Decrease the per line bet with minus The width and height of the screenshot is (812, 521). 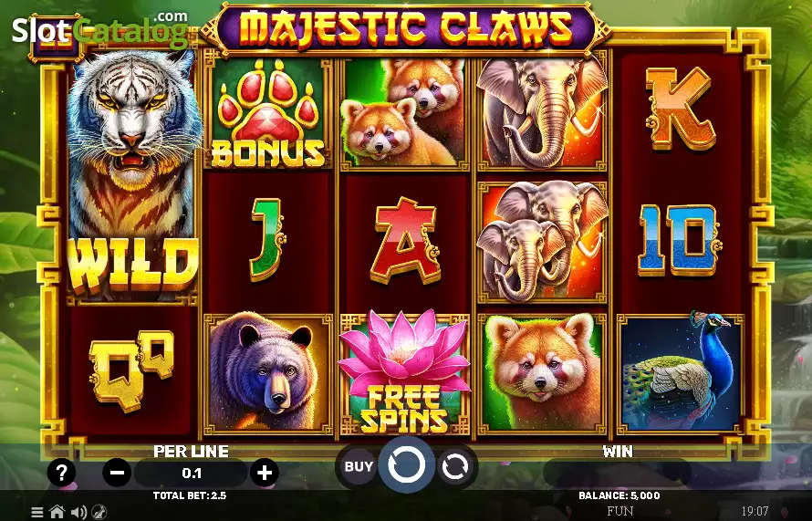(x=117, y=473)
